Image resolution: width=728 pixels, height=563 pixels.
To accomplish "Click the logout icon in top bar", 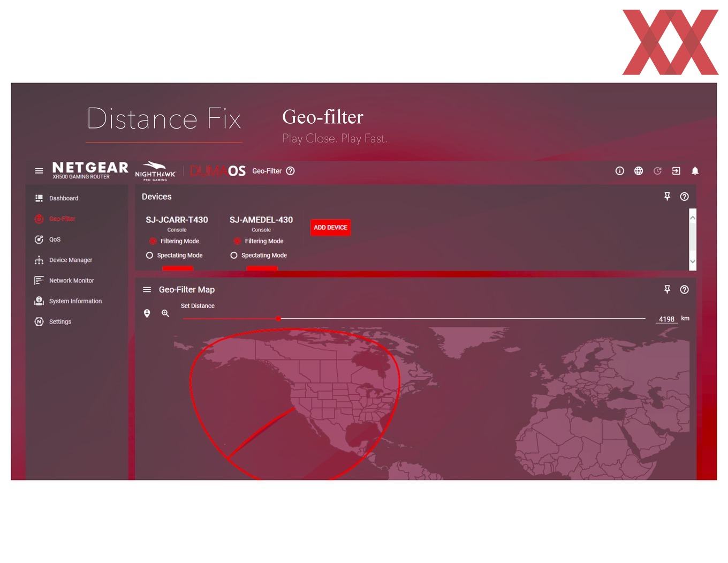I will (676, 171).
